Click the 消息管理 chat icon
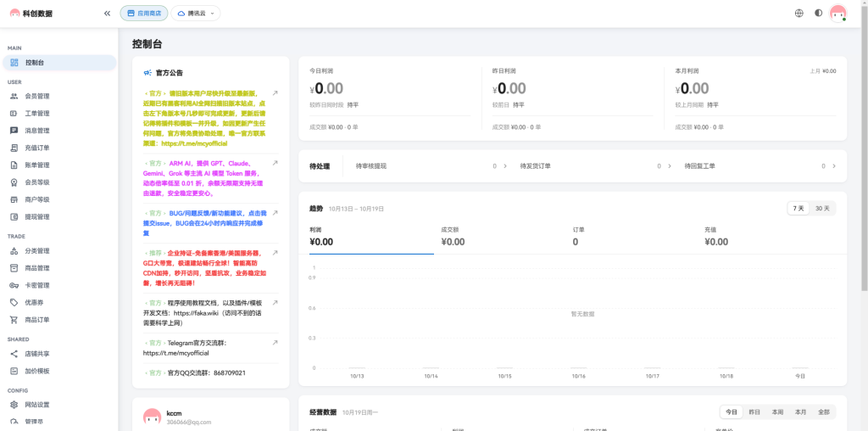868x431 pixels. [14, 131]
